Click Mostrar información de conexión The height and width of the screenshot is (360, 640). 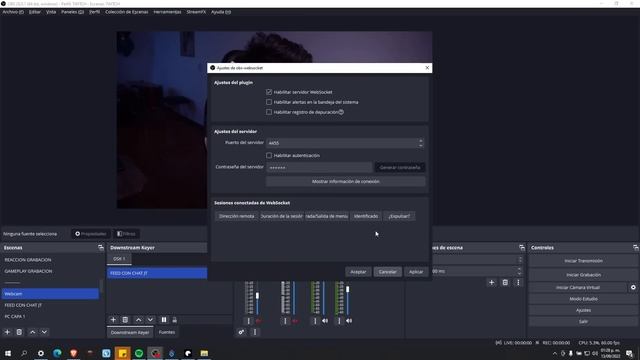click(345, 181)
